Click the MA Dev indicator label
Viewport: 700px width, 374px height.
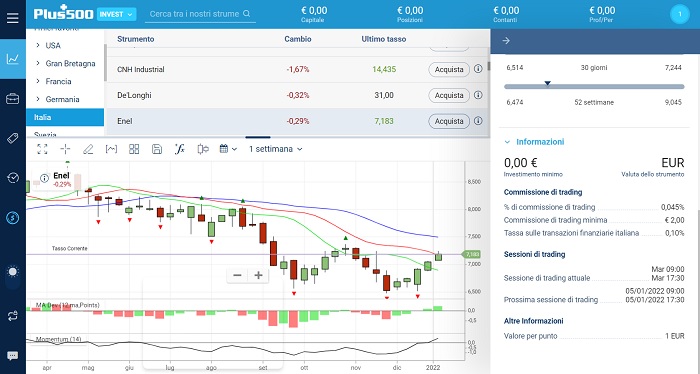(x=67, y=305)
